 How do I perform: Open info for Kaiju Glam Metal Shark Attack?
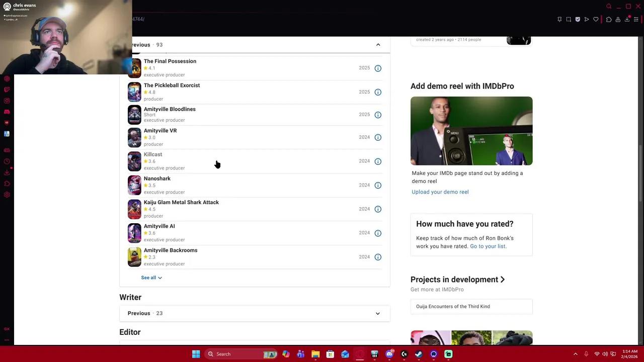click(378, 209)
